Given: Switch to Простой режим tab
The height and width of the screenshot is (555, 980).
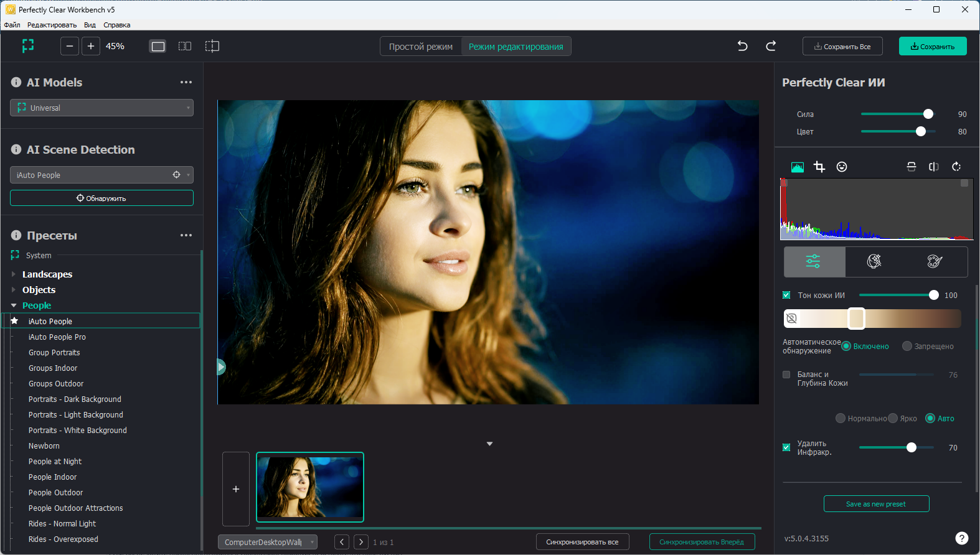Looking at the screenshot, I should point(421,47).
